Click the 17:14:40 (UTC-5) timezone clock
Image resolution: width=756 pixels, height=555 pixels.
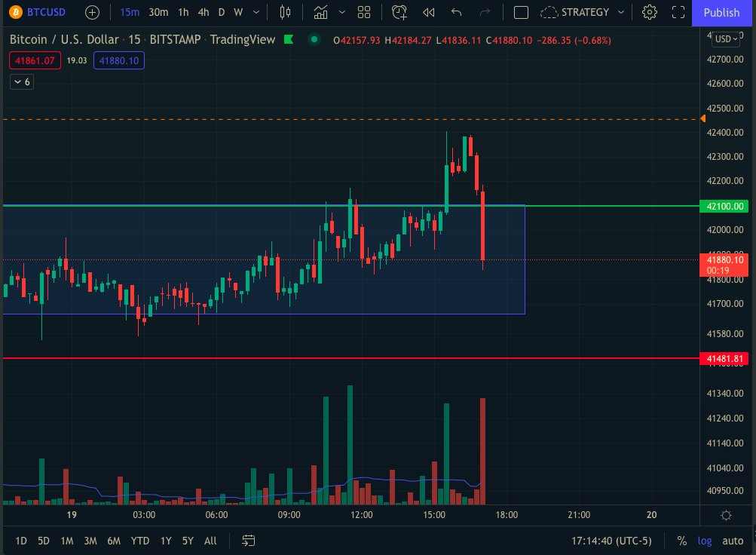coord(611,541)
